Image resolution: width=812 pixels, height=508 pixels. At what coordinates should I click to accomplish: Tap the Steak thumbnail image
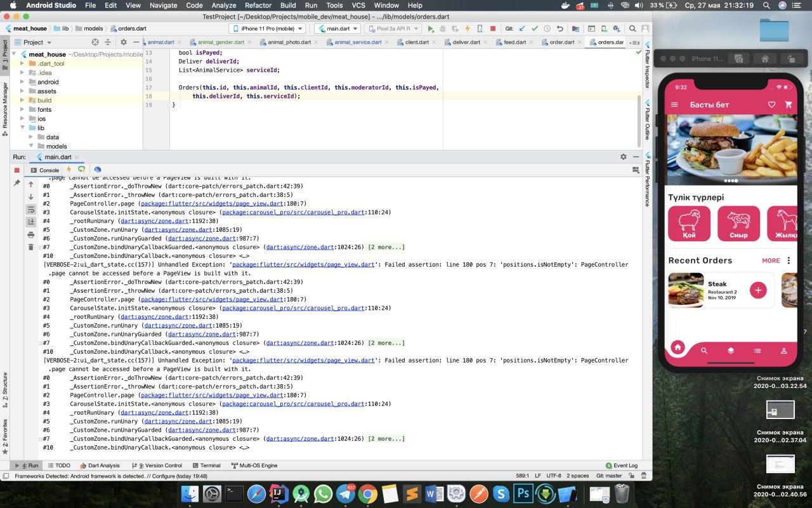coord(686,290)
